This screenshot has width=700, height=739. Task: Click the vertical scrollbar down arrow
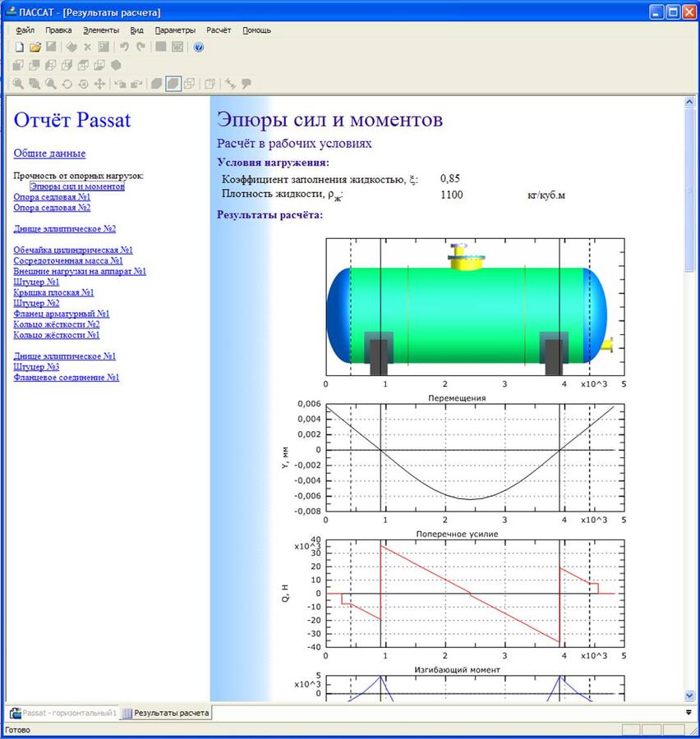(x=689, y=695)
